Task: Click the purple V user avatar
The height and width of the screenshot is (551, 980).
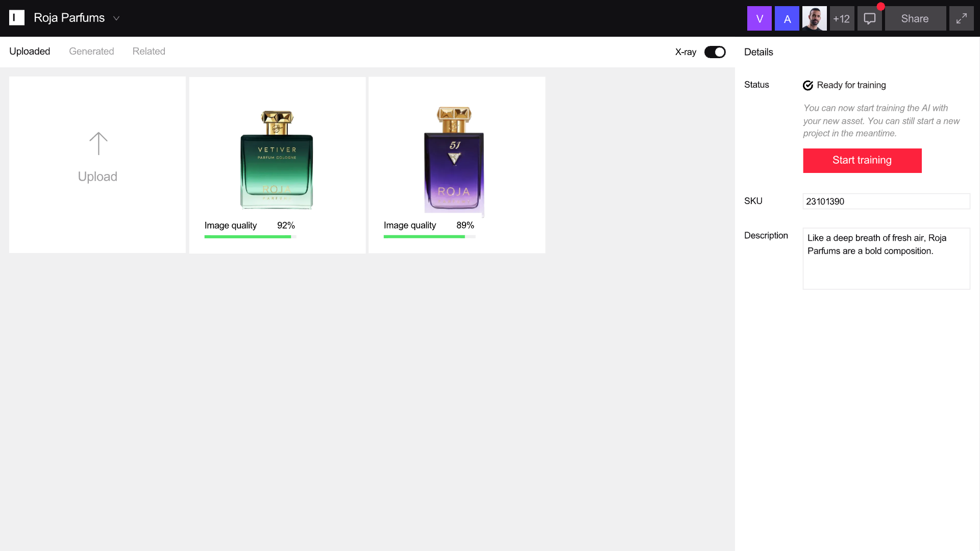Action: point(759,18)
